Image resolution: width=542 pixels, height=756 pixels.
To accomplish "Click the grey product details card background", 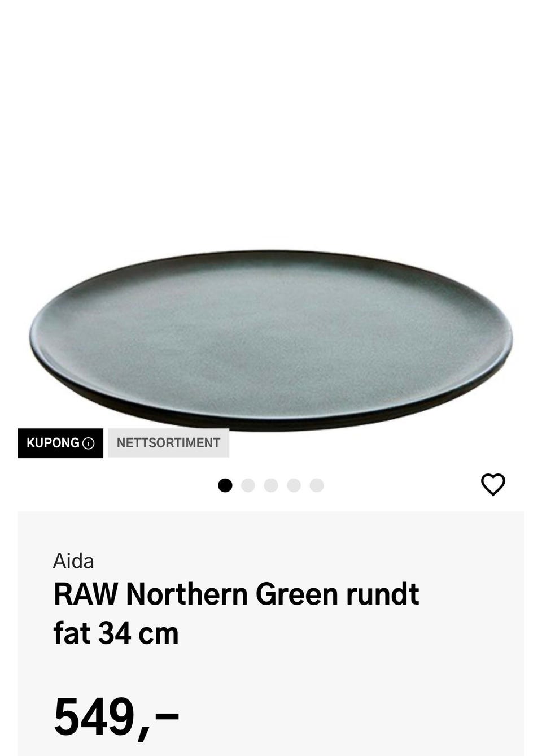I will 271,633.
